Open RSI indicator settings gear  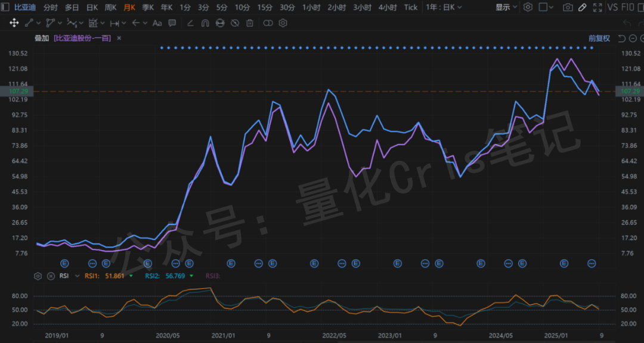pyautogui.click(x=38, y=276)
